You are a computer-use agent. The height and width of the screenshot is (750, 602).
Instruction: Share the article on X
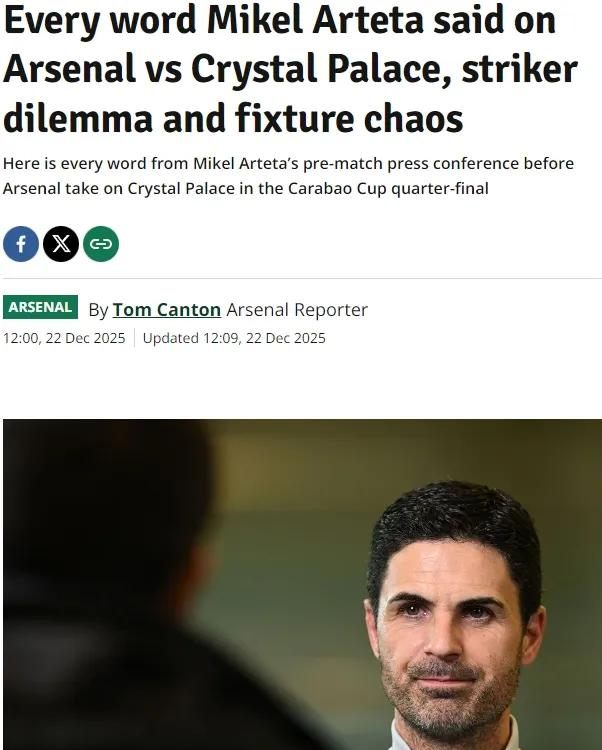[x=61, y=244]
